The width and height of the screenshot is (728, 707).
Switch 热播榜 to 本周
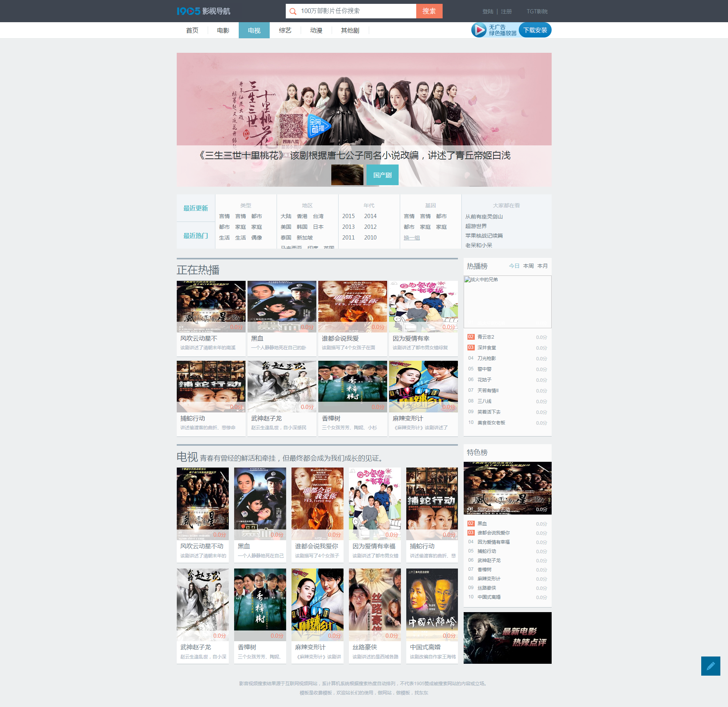tap(529, 266)
